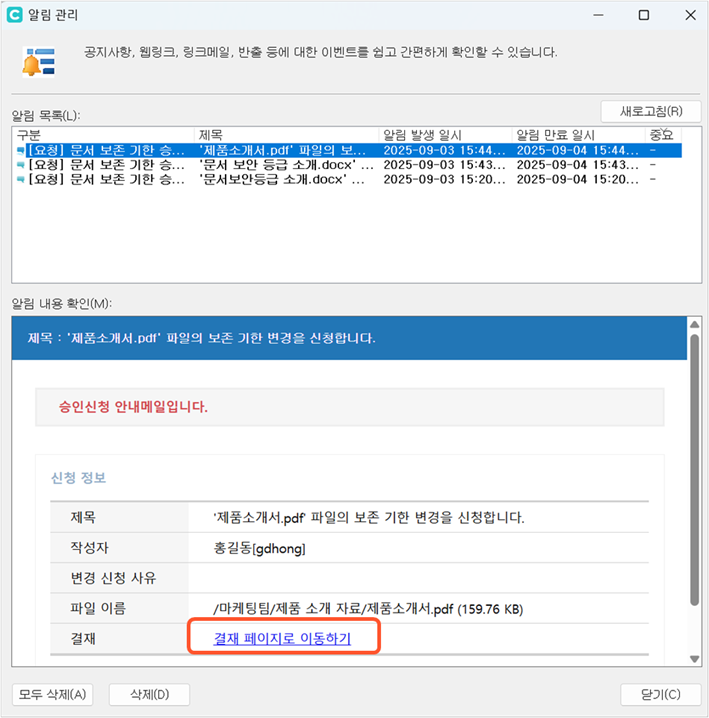Click the 알림 만료 일시 column header
Viewport: 709px width, 718px height.
coord(578,134)
